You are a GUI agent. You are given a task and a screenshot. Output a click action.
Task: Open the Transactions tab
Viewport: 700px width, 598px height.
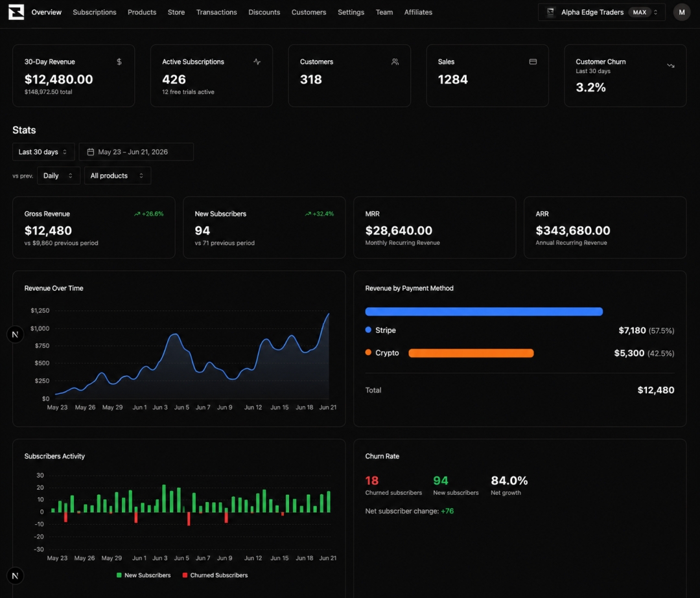tap(216, 12)
